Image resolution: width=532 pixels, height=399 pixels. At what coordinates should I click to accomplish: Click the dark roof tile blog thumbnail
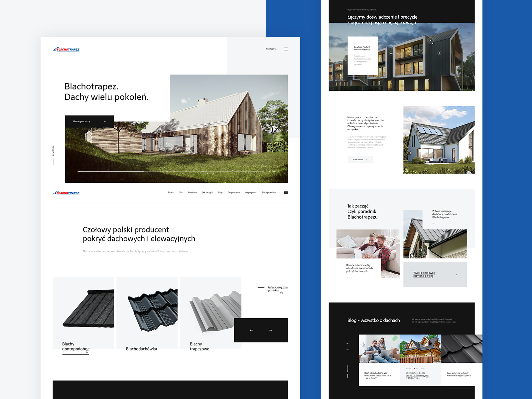tap(462, 349)
